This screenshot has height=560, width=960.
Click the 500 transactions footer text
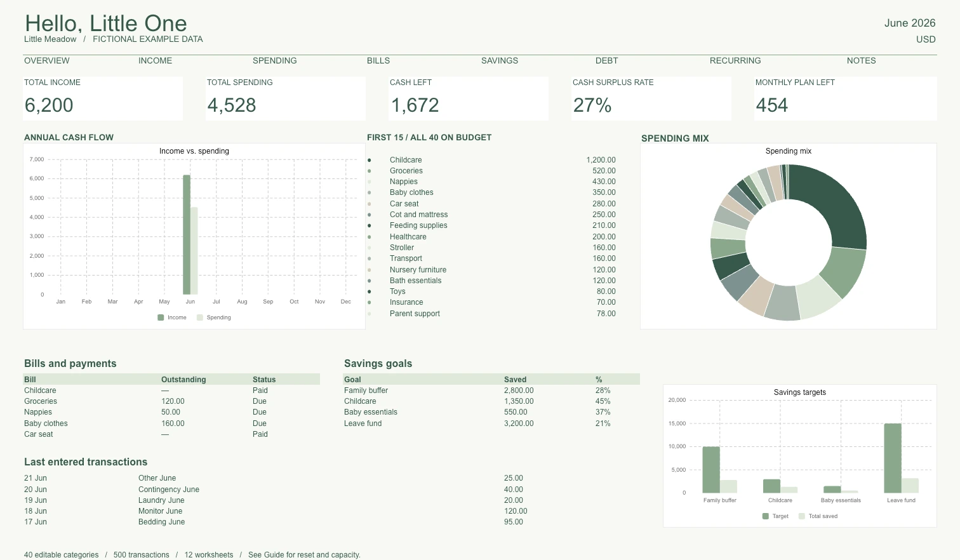(142, 555)
